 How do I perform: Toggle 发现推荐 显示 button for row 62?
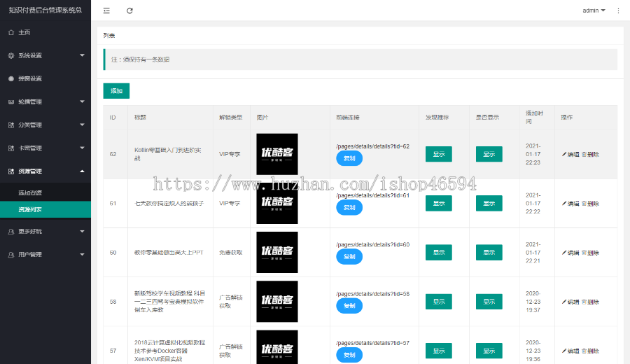click(x=438, y=155)
